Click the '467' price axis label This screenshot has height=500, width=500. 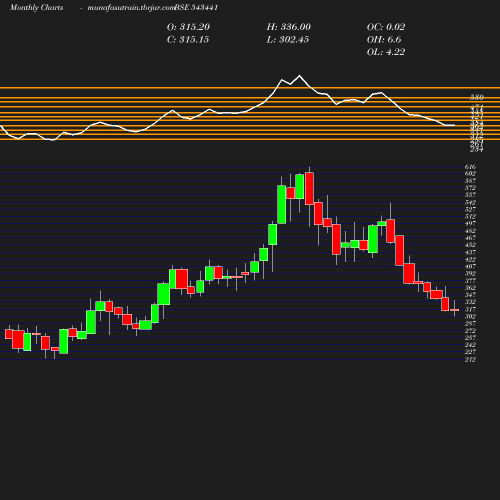[x=470, y=238]
